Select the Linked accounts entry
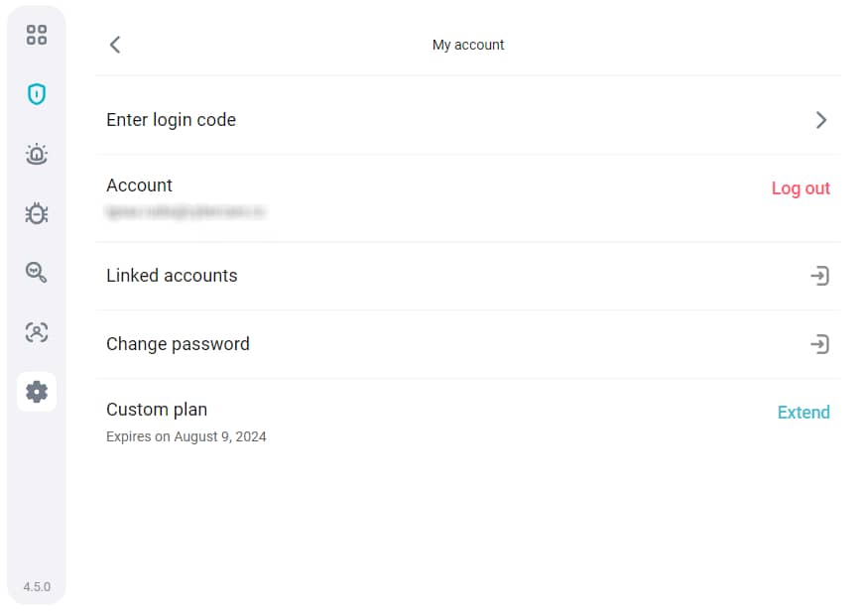 [x=172, y=276]
